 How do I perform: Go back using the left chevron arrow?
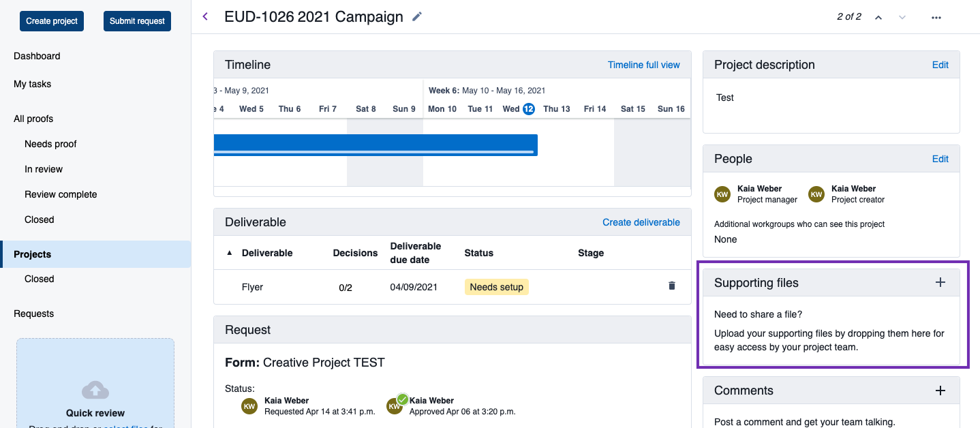click(x=205, y=16)
